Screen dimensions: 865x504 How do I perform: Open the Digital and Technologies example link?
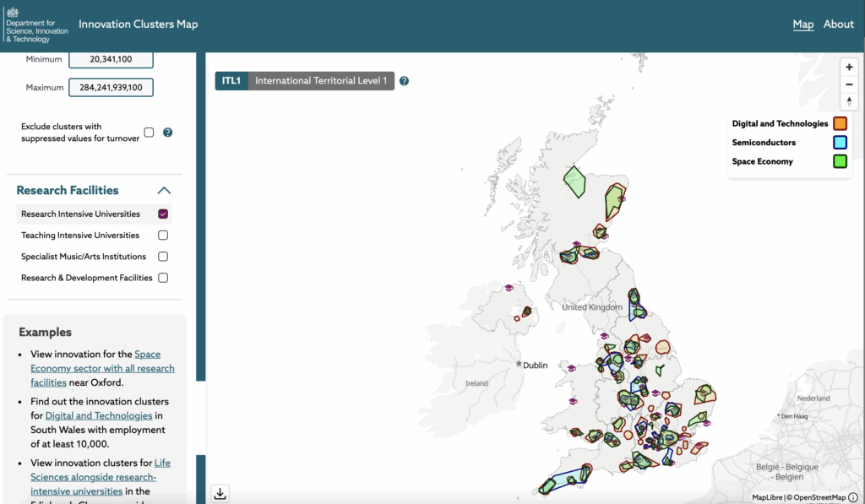(99, 415)
